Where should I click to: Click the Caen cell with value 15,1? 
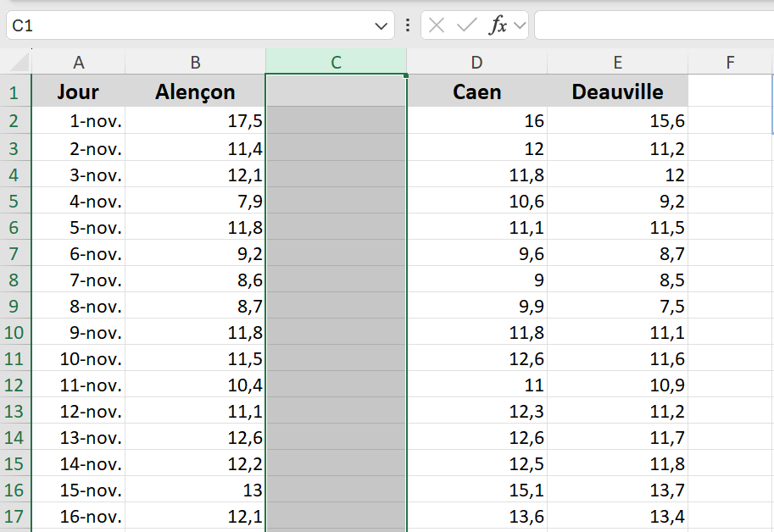tap(476, 490)
